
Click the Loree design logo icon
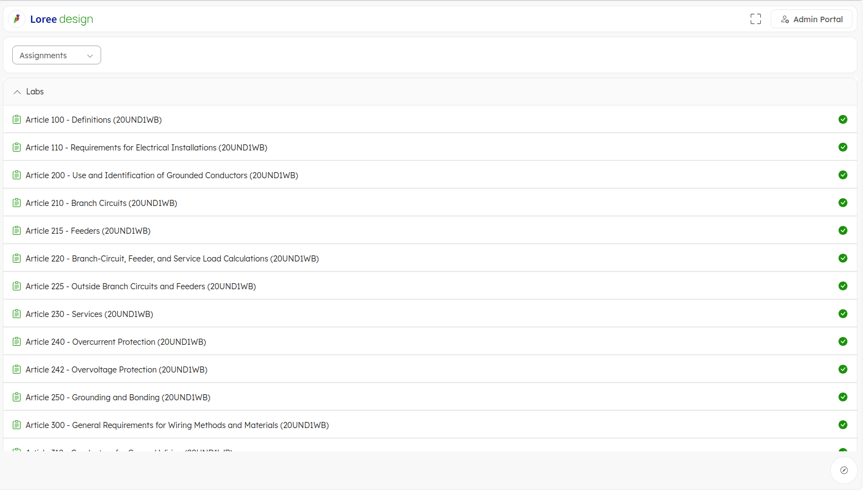17,19
